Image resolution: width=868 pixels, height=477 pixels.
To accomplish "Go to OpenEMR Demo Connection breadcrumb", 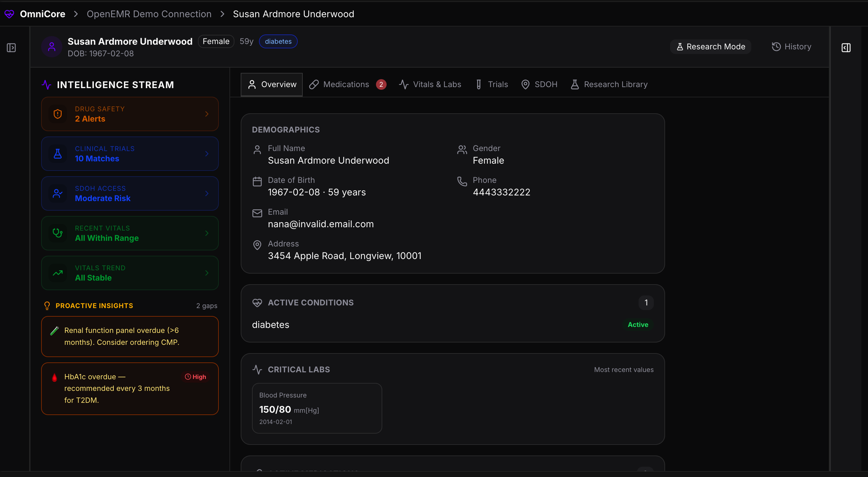I will (149, 14).
